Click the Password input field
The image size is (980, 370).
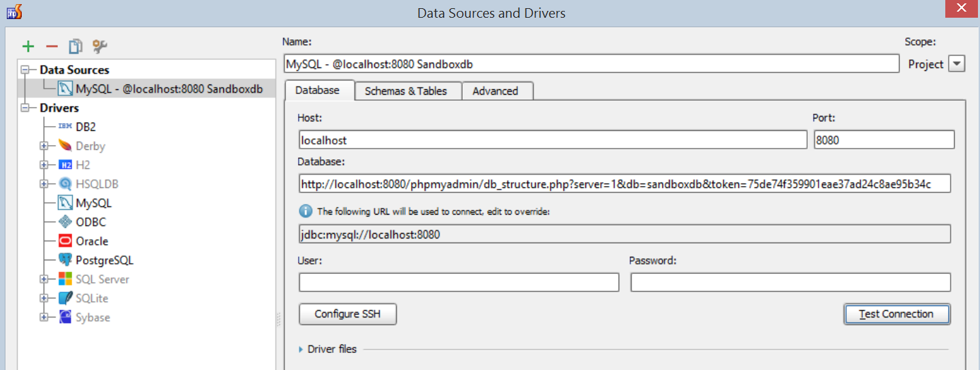(790, 282)
